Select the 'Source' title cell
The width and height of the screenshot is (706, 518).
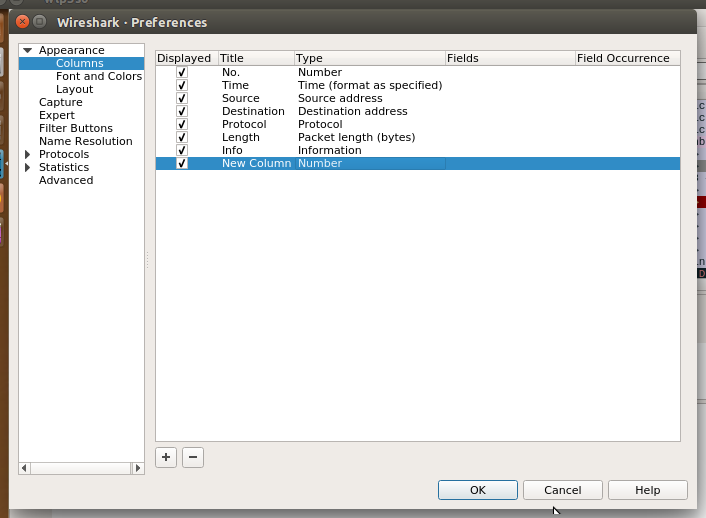pos(240,98)
